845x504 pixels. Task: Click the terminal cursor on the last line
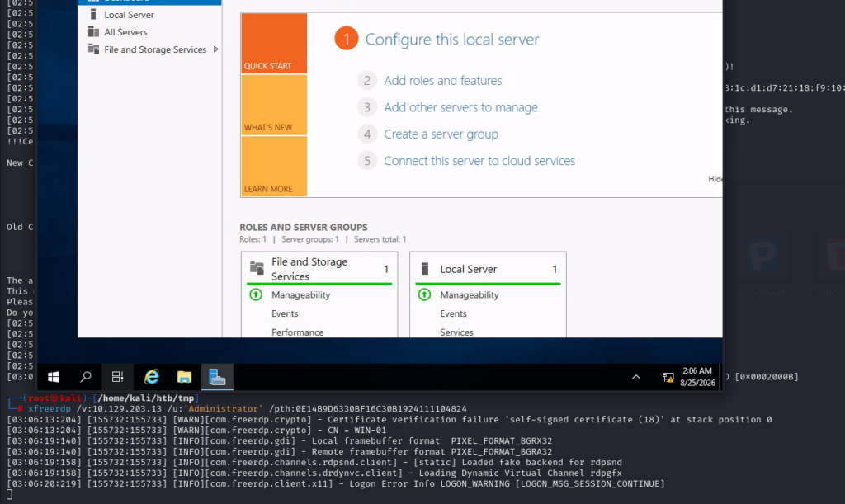click(9, 494)
